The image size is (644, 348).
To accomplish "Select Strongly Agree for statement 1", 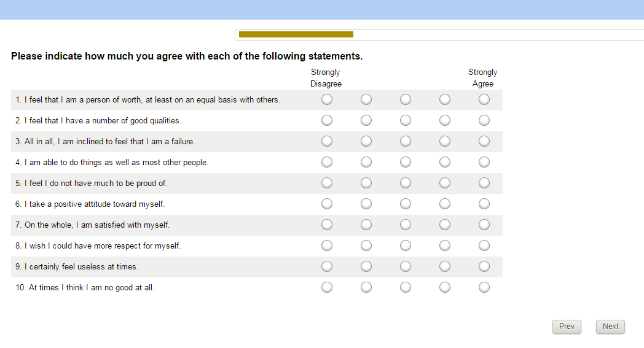I will (484, 99).
